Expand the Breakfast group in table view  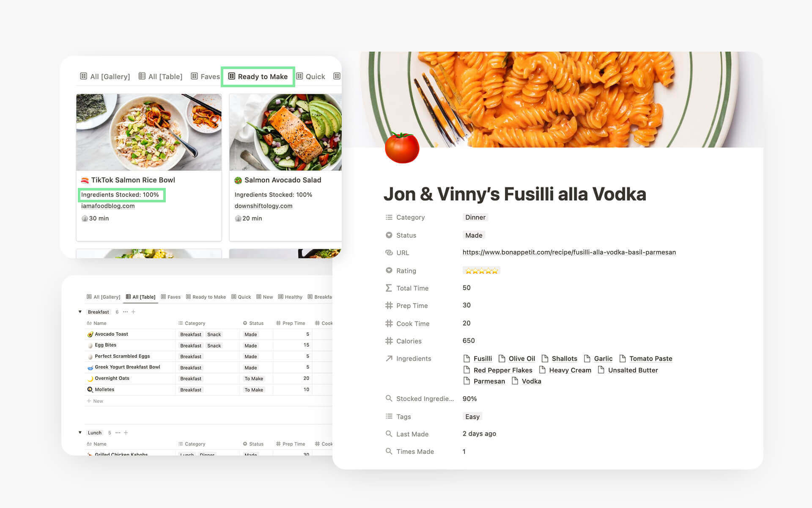pos(80,311)
